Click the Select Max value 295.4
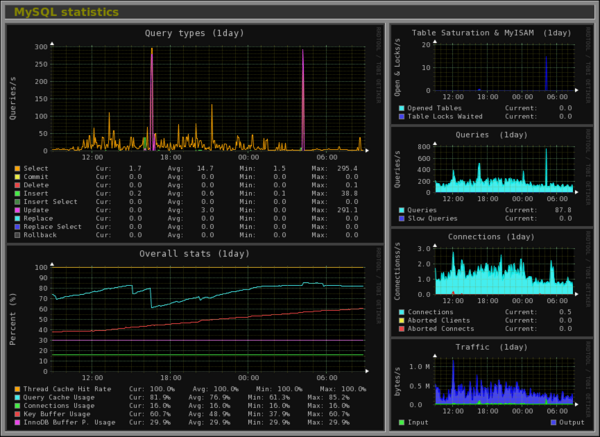Viewport: 600px width, 437px height. point(347,168)
